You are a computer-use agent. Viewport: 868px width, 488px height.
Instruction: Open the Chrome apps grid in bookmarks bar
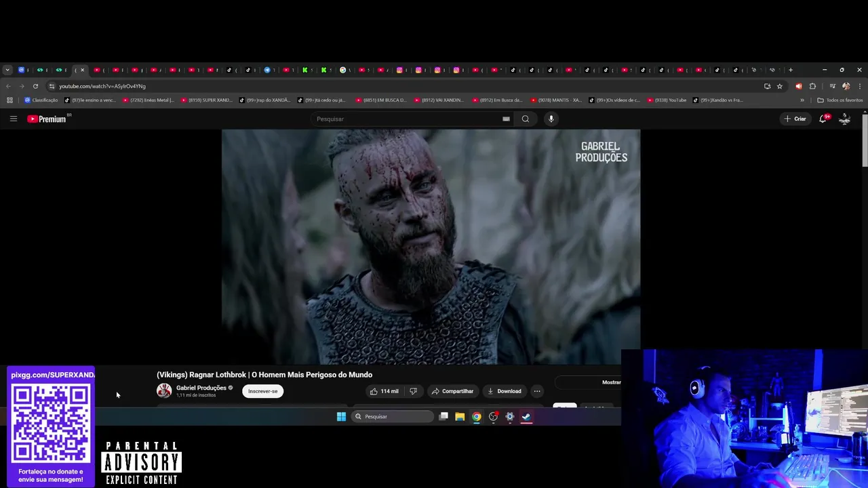click(x=9, y=100)
